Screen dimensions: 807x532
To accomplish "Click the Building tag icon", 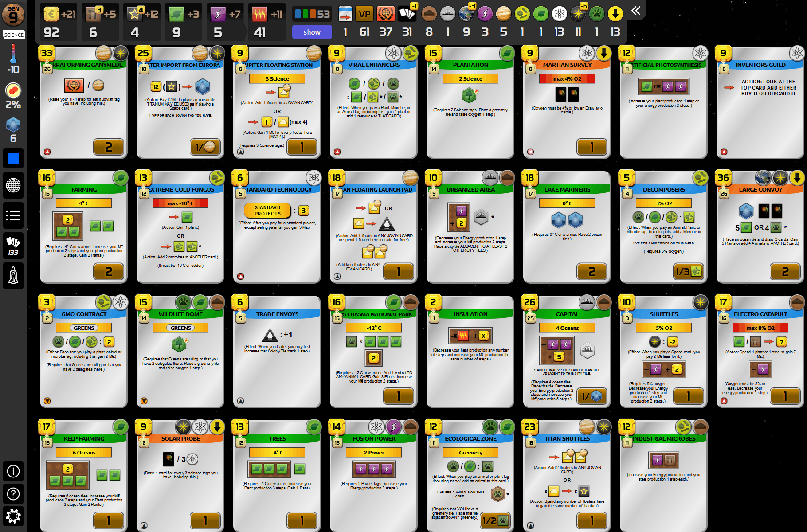I will 429,14.
